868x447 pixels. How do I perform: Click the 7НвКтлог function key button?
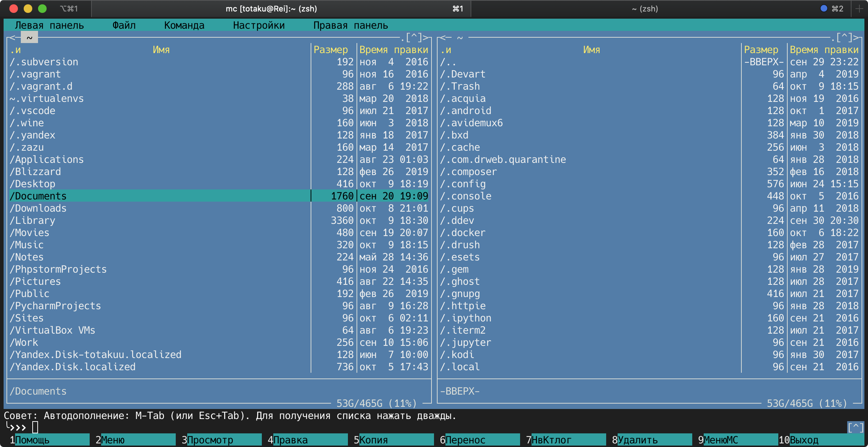[566, 440]
